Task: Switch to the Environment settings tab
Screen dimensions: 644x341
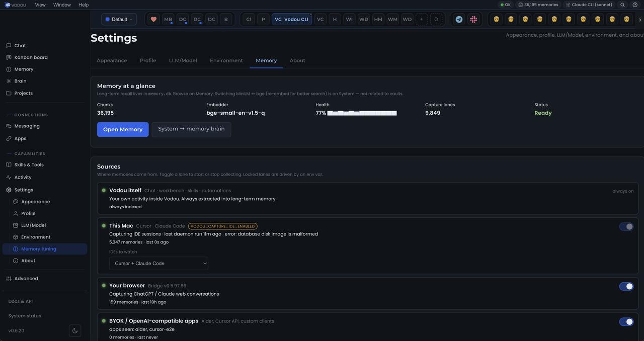Action: (226, 60)
